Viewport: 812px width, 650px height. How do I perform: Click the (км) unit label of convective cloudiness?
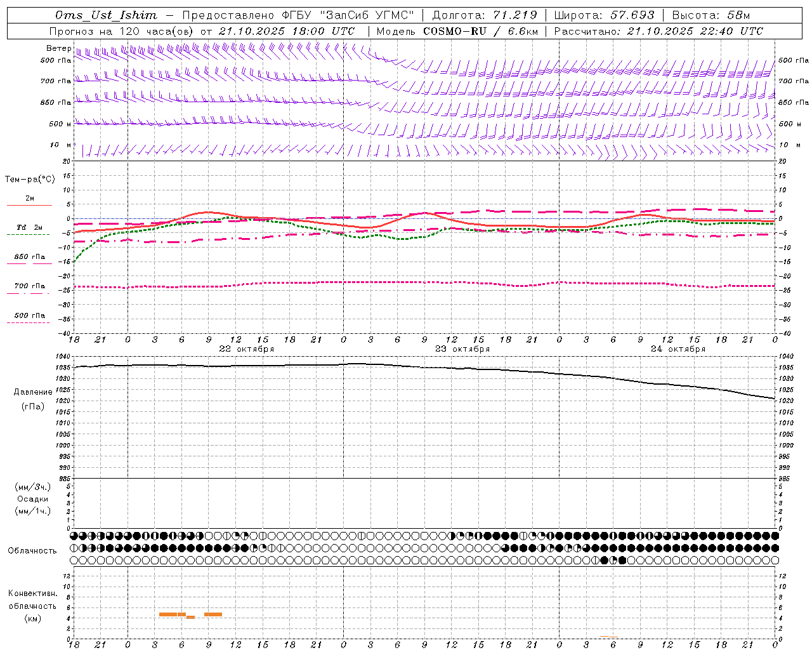33,619
